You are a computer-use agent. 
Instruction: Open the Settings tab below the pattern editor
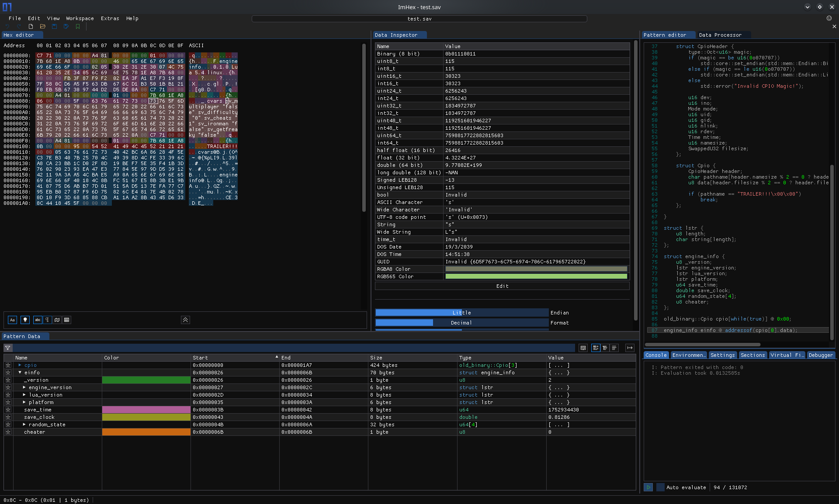722,355
